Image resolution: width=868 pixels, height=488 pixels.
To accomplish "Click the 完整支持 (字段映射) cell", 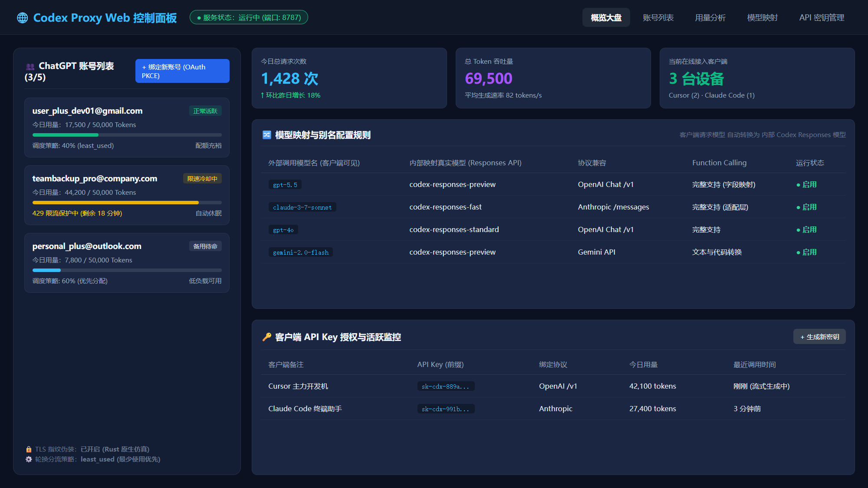I will 723,184.
